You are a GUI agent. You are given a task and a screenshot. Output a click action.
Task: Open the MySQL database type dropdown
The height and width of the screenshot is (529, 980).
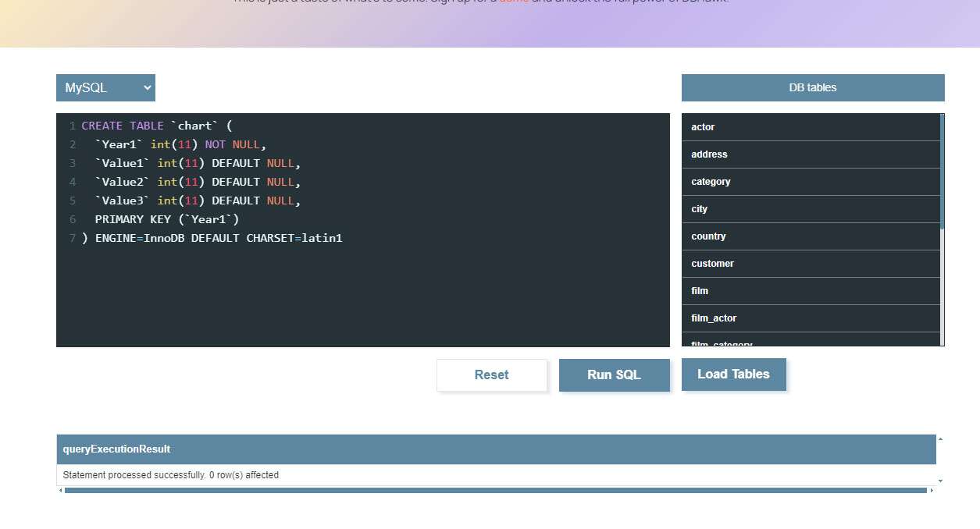point(105,88)
